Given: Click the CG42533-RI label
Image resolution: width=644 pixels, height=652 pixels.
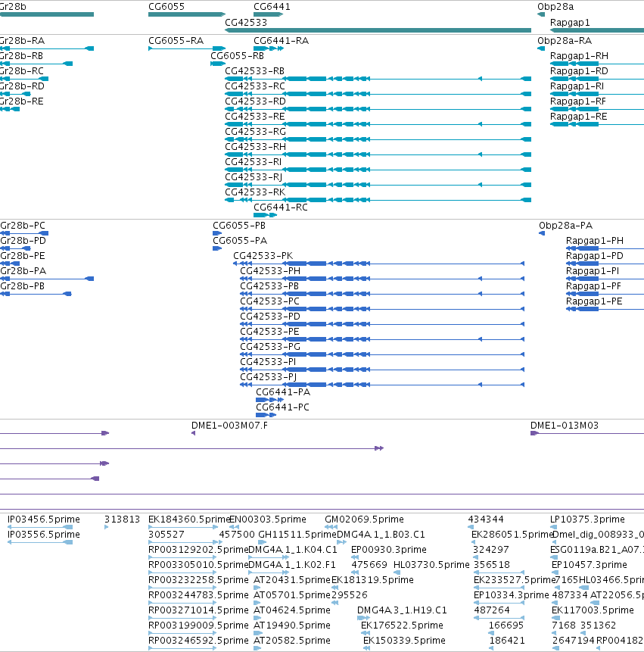Looking at the screenshot, I should point(253,162).
